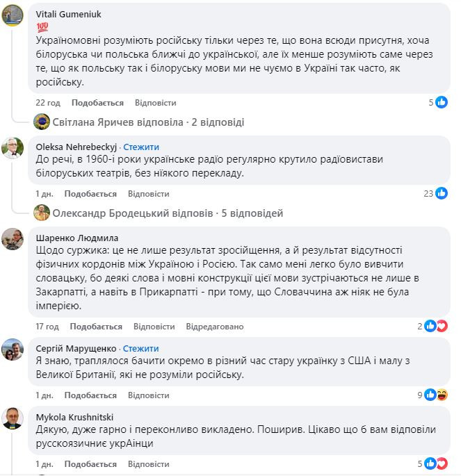This screenshot has height=476, width=461.
Task: Click Шаренко Людмила's profile avatar
Action: click(13, 238)
